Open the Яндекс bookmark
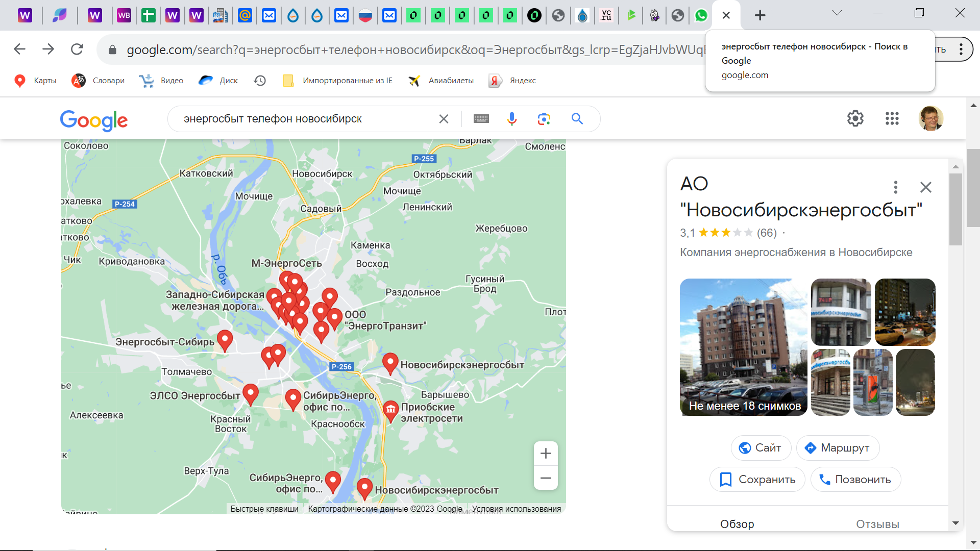This screenshot has height=551, width=980. point(512,81)
